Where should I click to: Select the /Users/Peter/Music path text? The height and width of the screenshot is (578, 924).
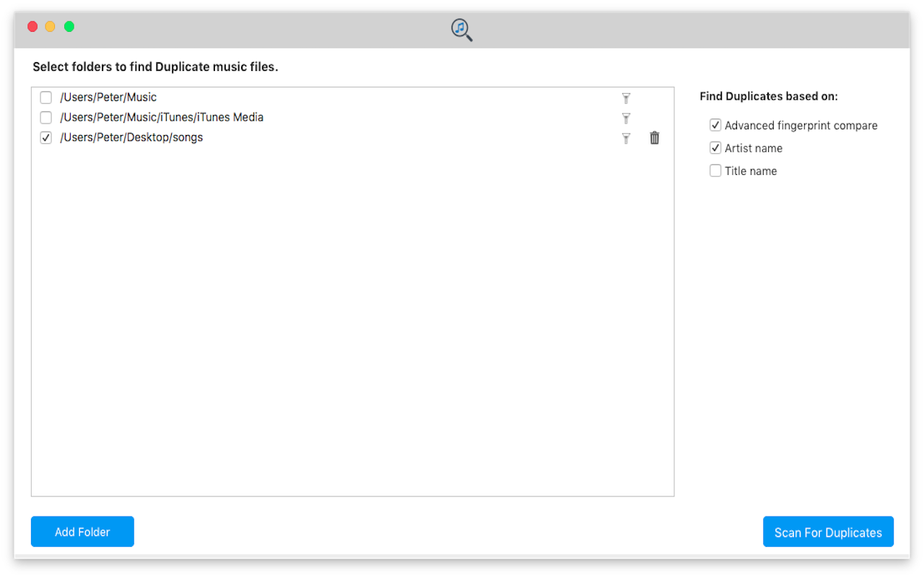[108, 98]
